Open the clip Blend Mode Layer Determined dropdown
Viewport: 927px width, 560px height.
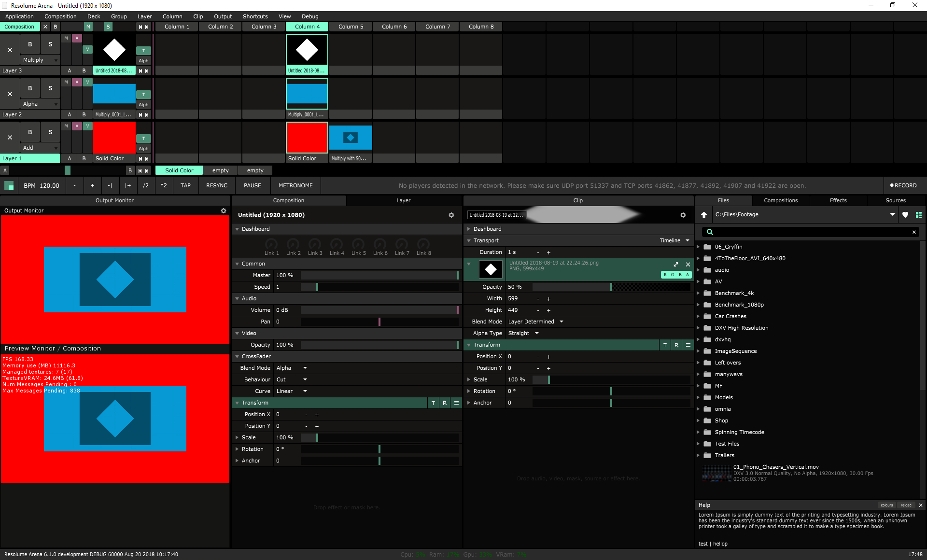[x=536, y=322]
